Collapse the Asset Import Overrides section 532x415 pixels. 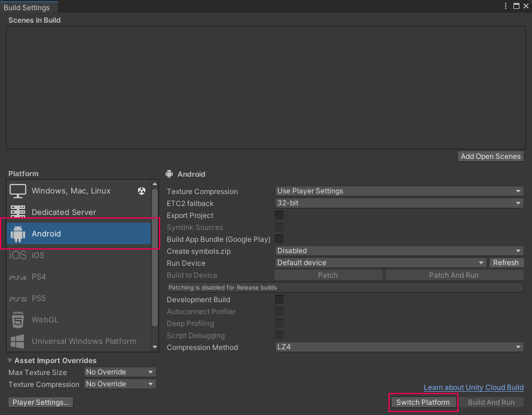[11, 361]
